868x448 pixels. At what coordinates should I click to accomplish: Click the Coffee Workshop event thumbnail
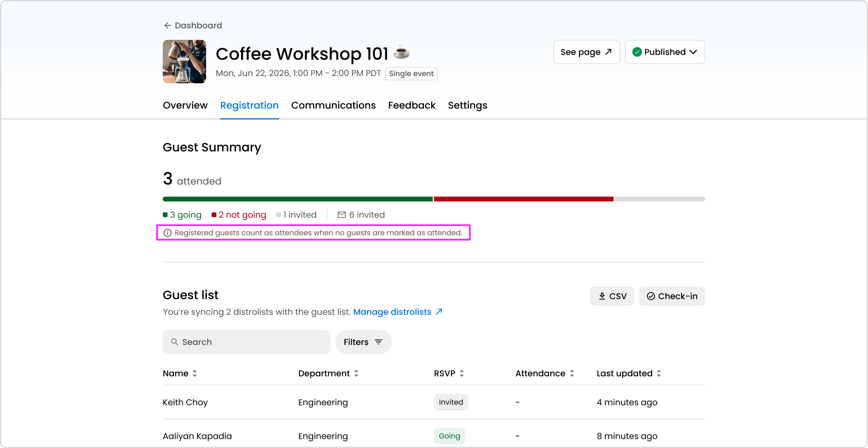pos(184,62)
